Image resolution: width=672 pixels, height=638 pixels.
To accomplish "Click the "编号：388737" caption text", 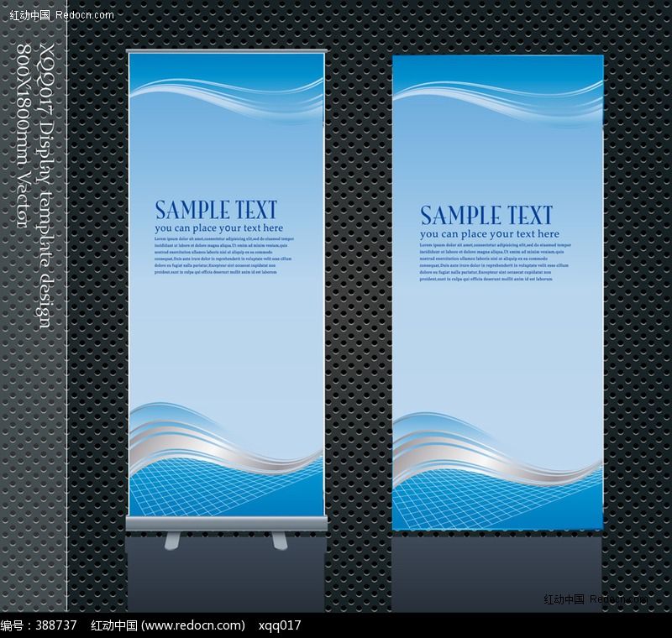I will [39, 625].
